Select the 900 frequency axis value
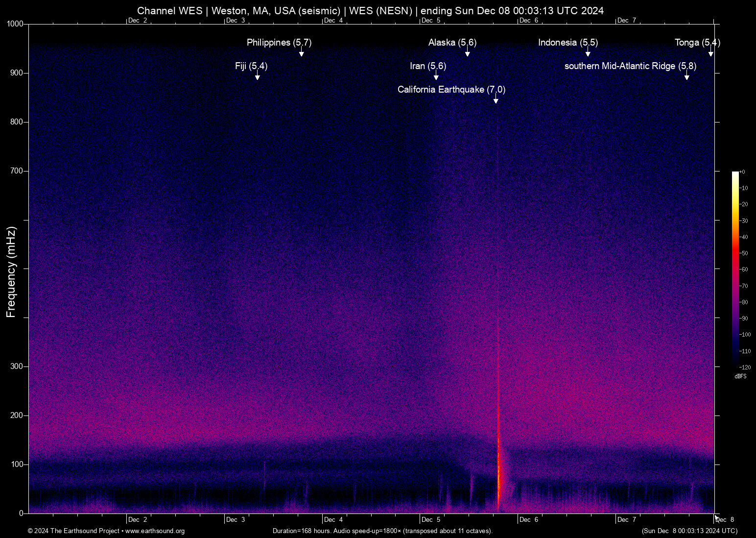This screenshot has width=756, height=538. (17, 73)
